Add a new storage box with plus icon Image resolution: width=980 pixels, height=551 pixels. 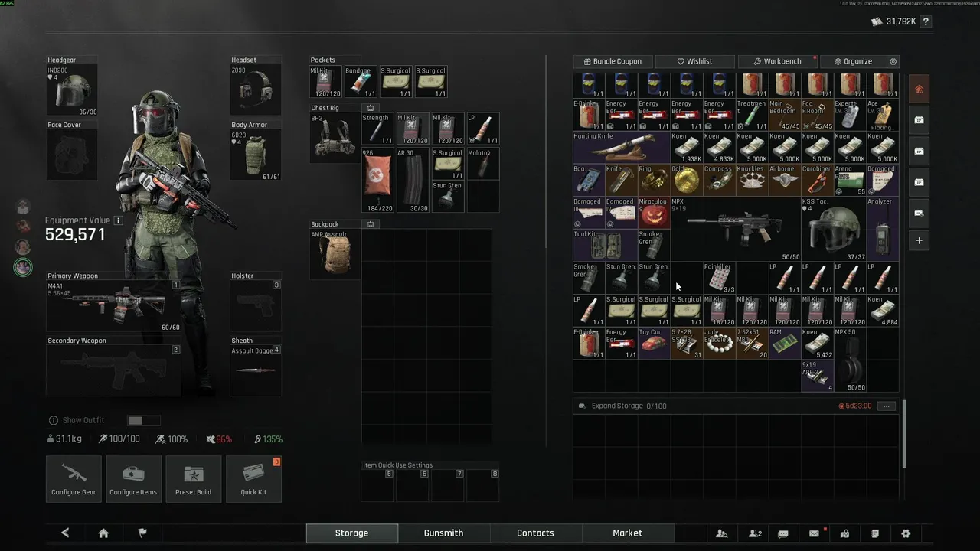(920, 240)
